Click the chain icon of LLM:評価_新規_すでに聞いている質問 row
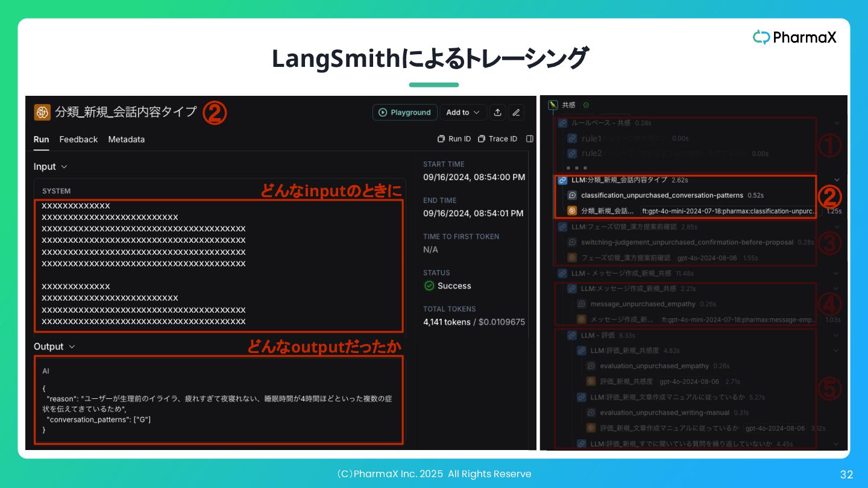The height and width of the screenshot is (488, 868). 582,444
